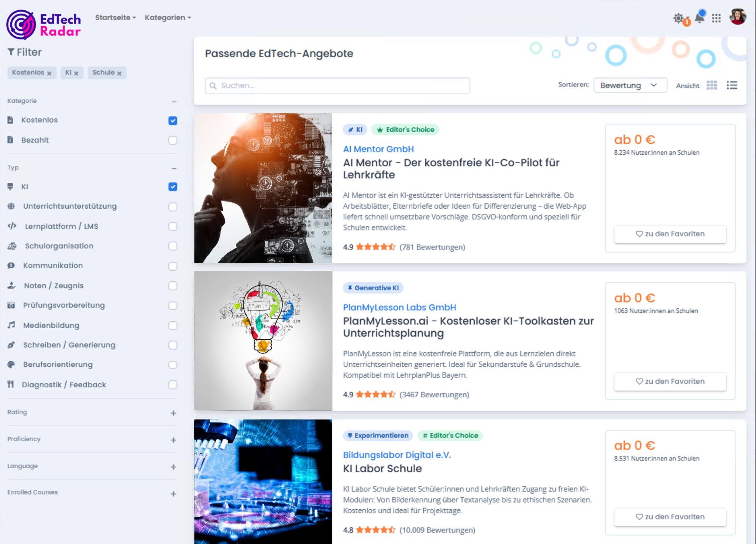
Task: Enable the Bezahlt checkbox
Action: point(173,140)
